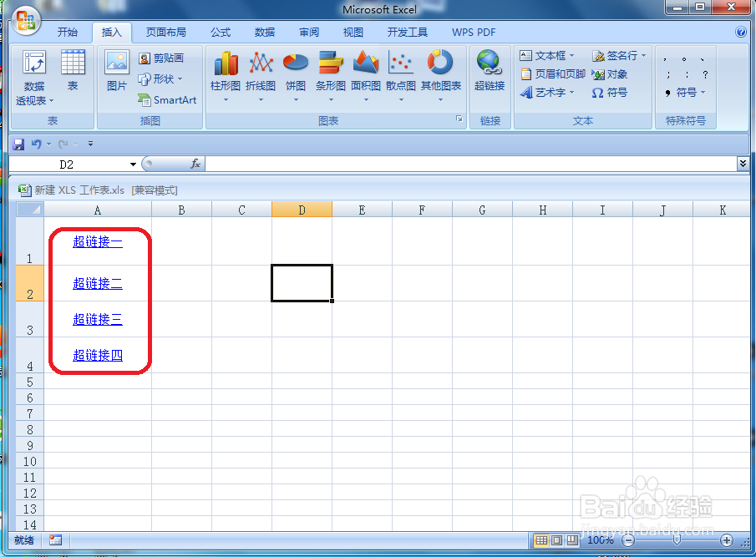Follow the 超链接三 link
Screen dimensions: 756x557
[98, 319]
